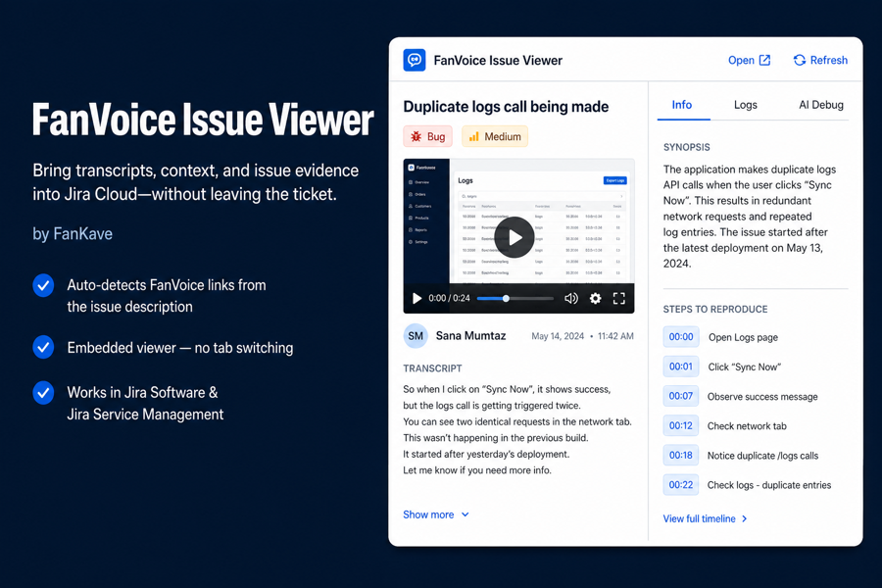Mute the video with the speaker icon
The image size is (882, 588).
(x=571, y=298)
